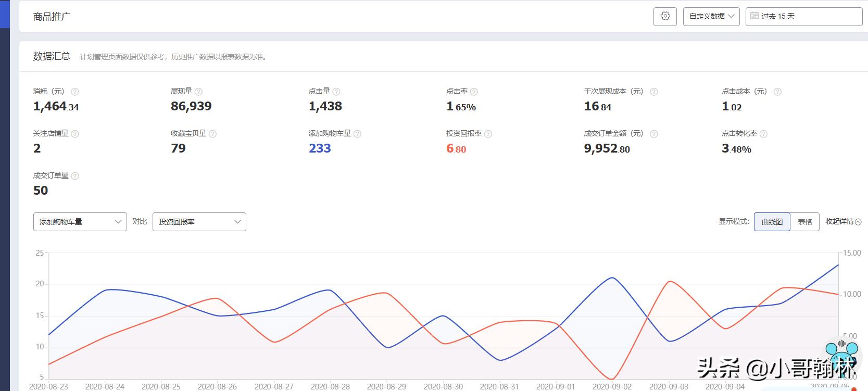This screenshot has height=391, width=868.
Task: Open the settings gear icon
Action: [665, 16]
